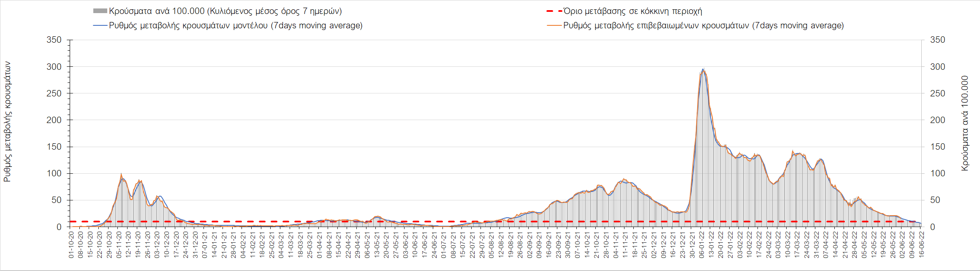Screen dimensions: 980x271
Task: Click the 100 label on left axis
Action: [x=54, y=173]
